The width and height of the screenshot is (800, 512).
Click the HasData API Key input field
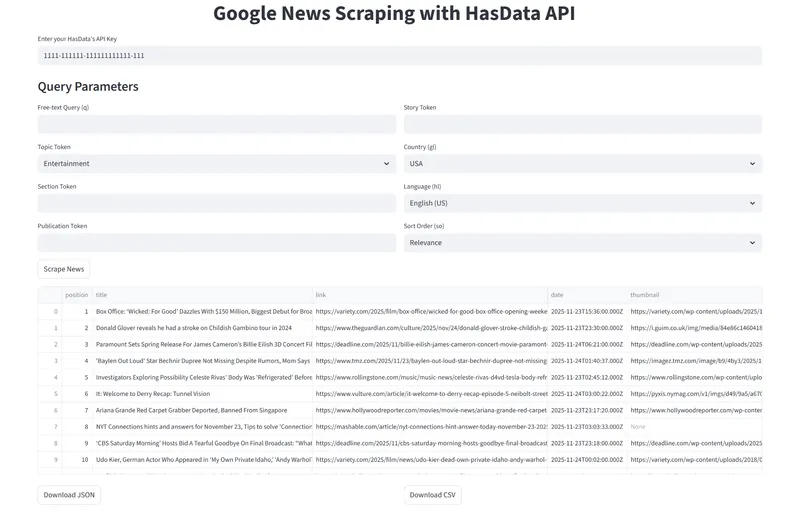[400, 56]
